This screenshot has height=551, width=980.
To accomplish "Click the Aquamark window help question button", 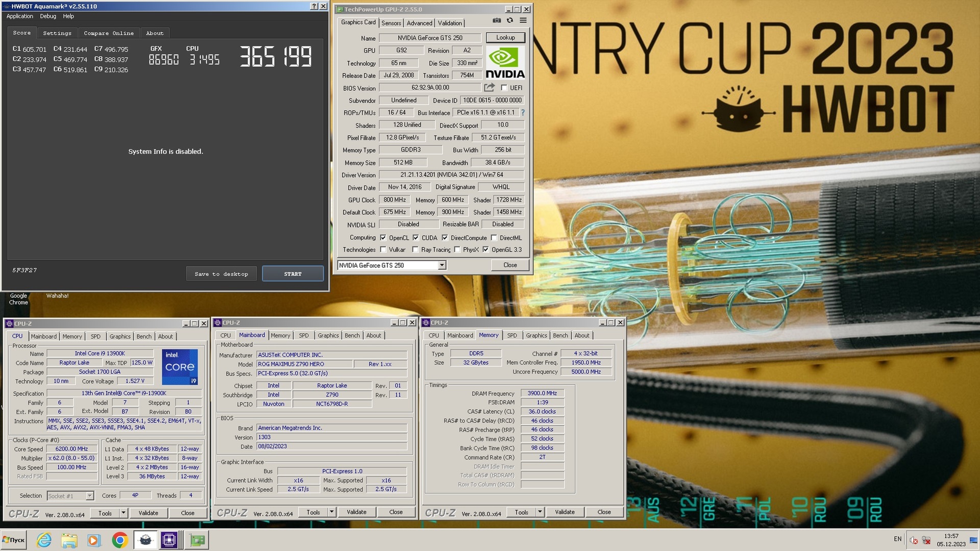I will tap(314, 6).
